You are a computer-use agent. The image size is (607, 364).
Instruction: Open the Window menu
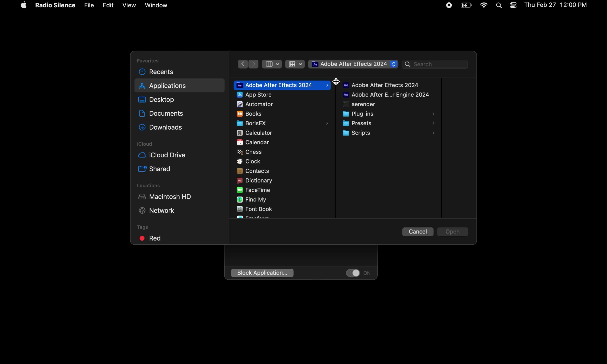tap(156, 5)
